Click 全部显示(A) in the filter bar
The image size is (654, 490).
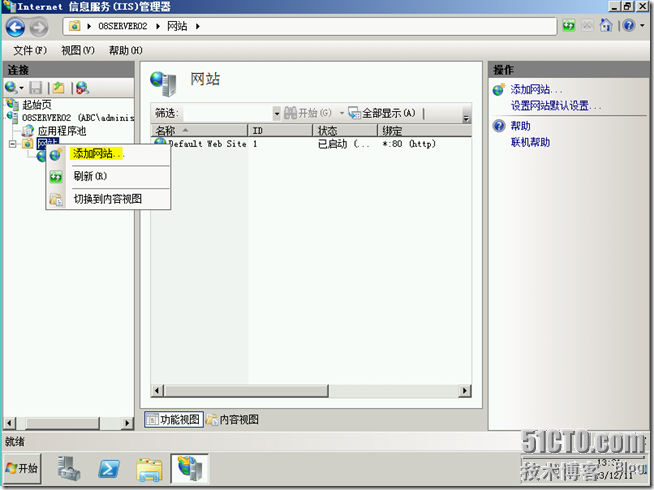(382, 113)
